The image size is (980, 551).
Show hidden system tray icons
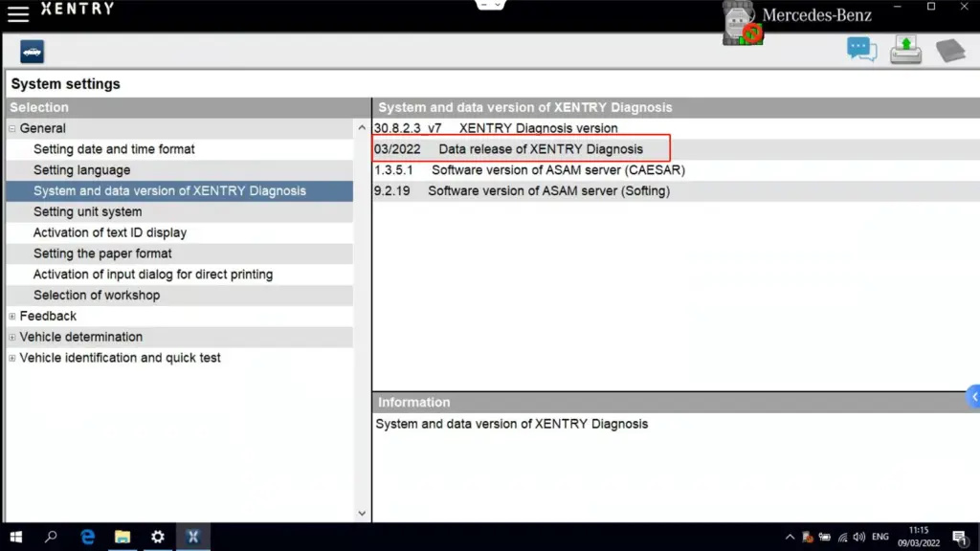790,537
